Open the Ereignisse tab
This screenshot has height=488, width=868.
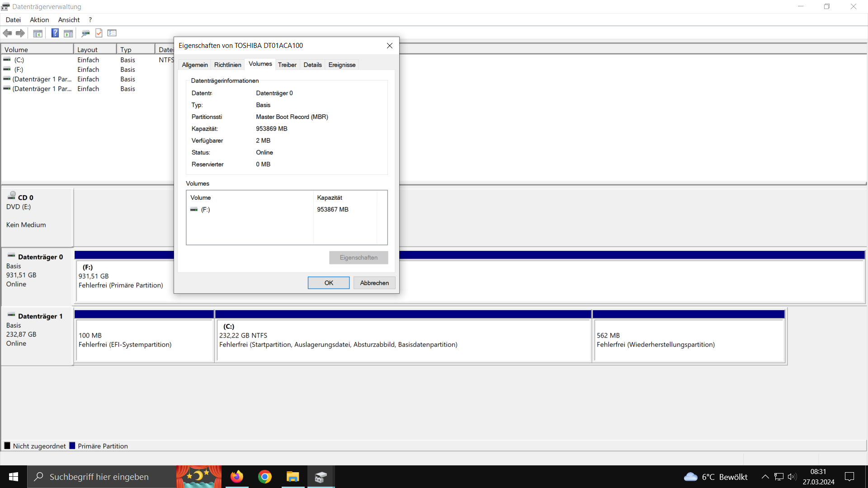coord(342,65)
